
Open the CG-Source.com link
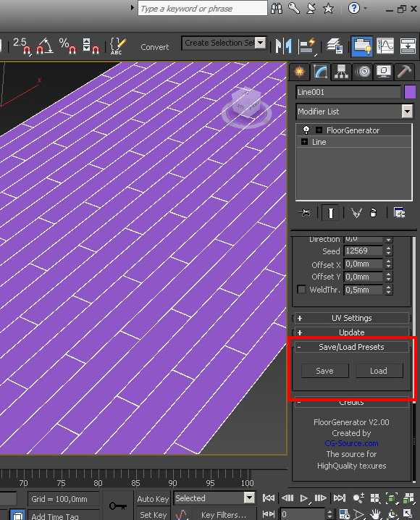point(351,443)
